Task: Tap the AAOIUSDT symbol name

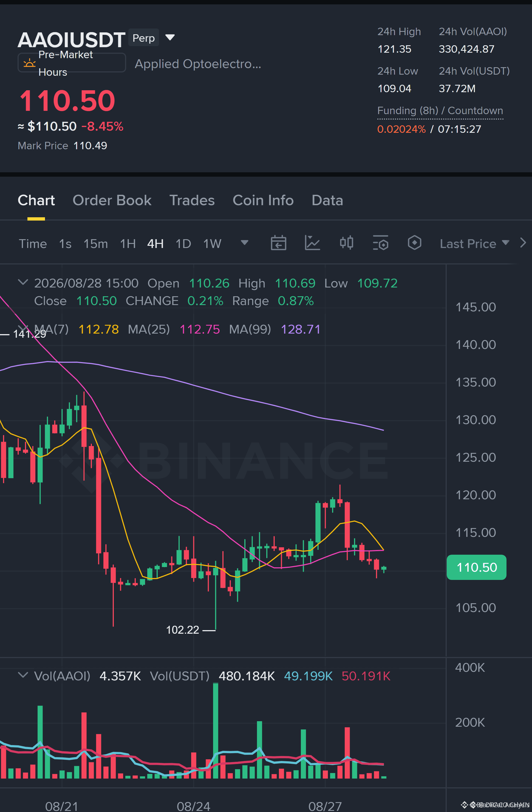Action: (x=71, y=40)
